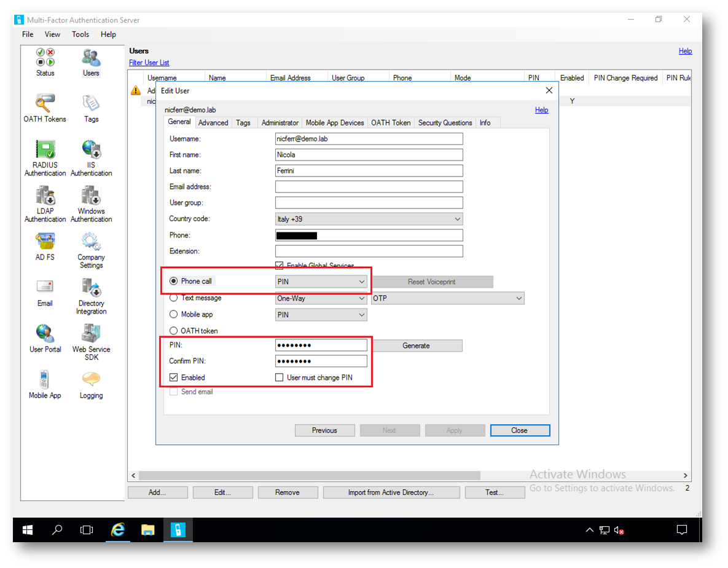
Task: Click the Close button in Edit User
Action: [520, 430]
